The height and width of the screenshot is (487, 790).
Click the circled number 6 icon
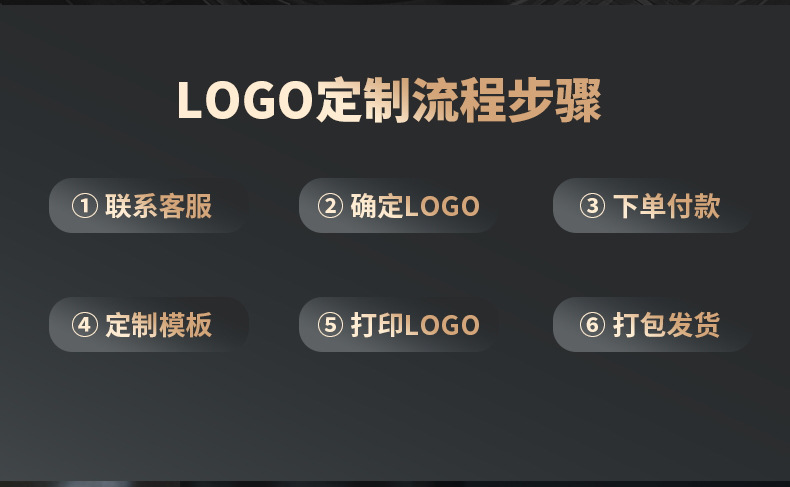[x=592, y=325]
